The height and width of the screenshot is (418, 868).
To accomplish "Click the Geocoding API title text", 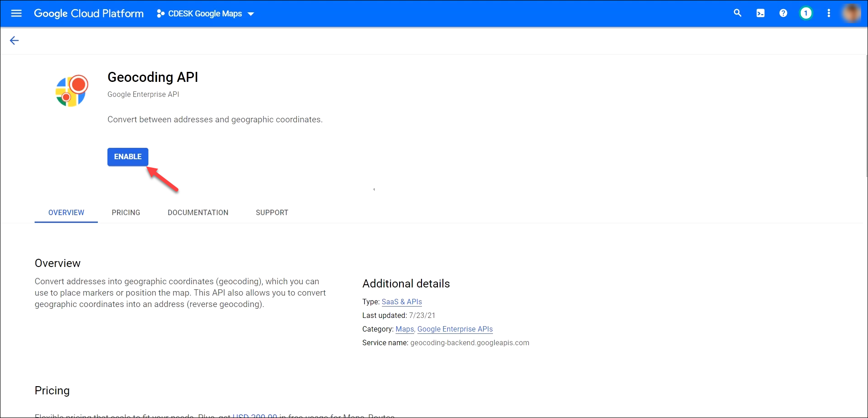I will point(153,77).
